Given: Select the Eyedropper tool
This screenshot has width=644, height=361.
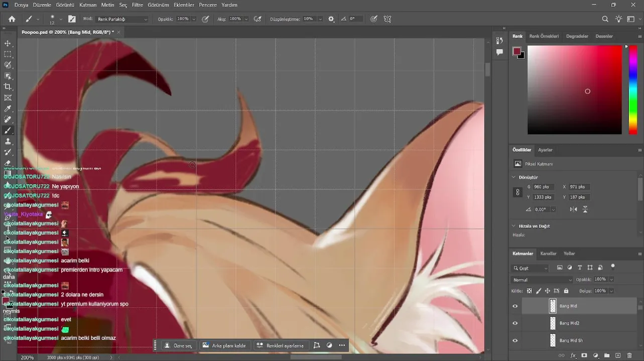Looking at the screenshot, I should pos(8,109).
